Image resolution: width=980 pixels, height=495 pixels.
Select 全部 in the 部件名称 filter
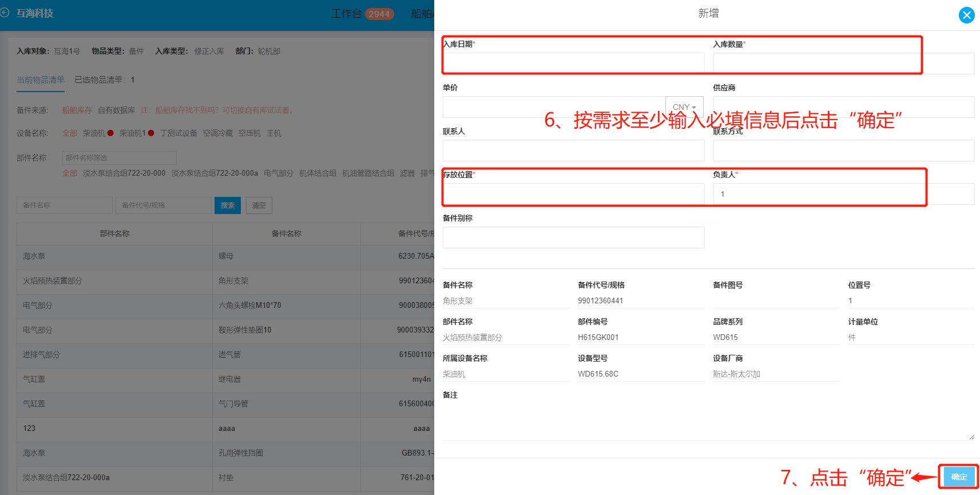tap(69, 173)
